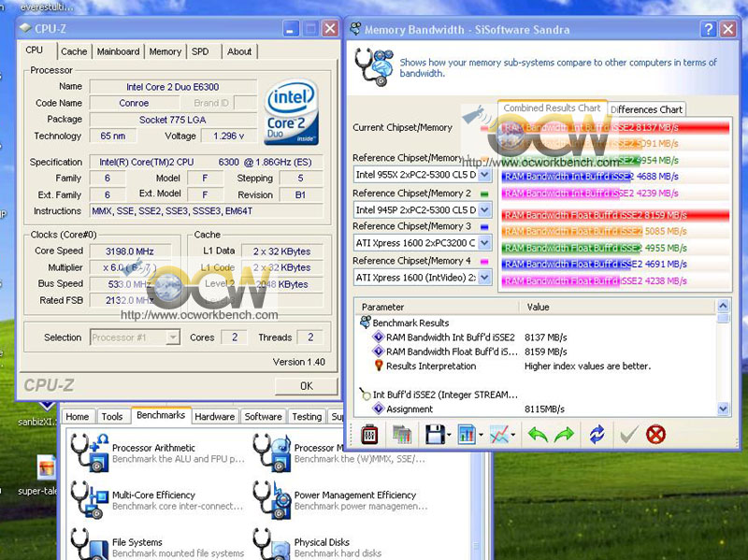The height and width of the screenshot is (560, 748).
Task: Open the Power Management Efficiency benchmark icon
Action: click(x=272, y=499)
